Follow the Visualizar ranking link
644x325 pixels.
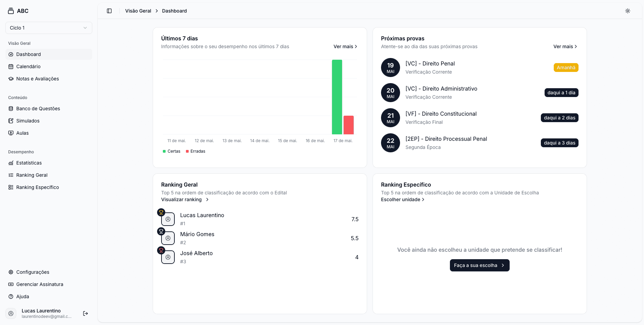[x=185, y=199]
